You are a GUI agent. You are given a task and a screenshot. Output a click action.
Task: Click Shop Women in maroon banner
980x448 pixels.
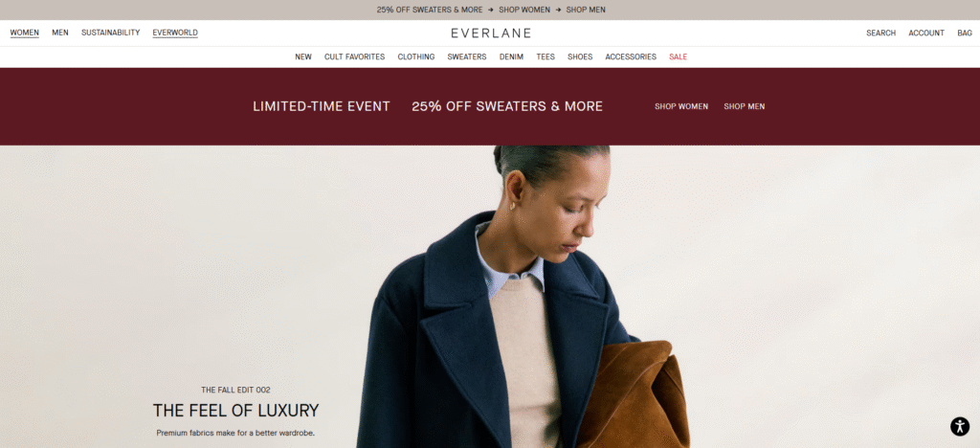[x=681, y=107]
